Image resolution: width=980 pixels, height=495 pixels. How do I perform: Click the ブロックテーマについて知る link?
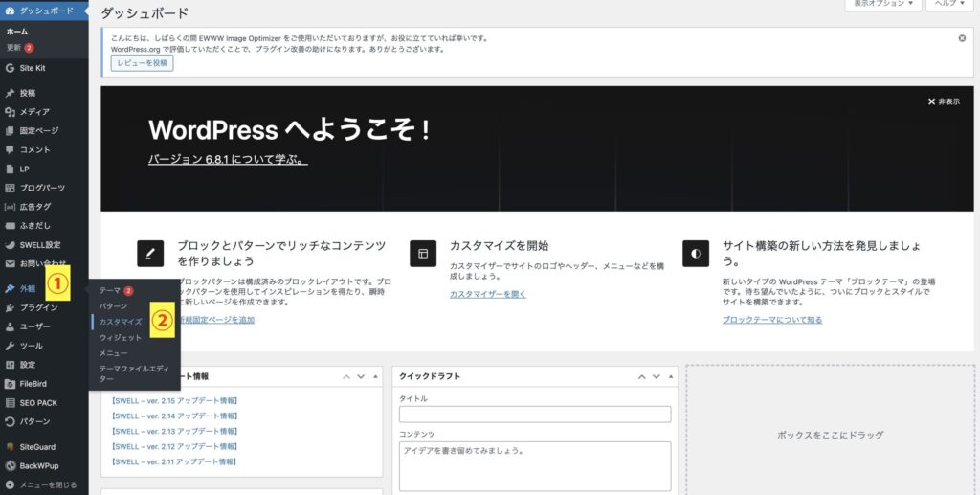(x=772, y=320)
